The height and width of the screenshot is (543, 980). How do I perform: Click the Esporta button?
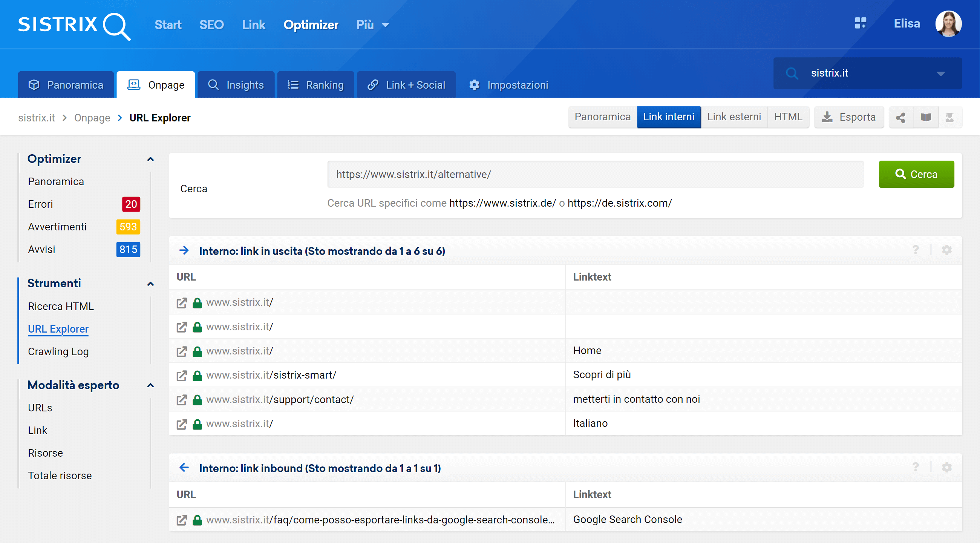[849, 117]
